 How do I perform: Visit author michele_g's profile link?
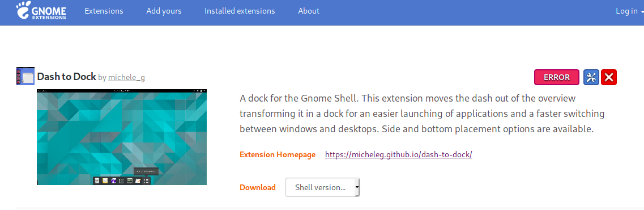126,77
